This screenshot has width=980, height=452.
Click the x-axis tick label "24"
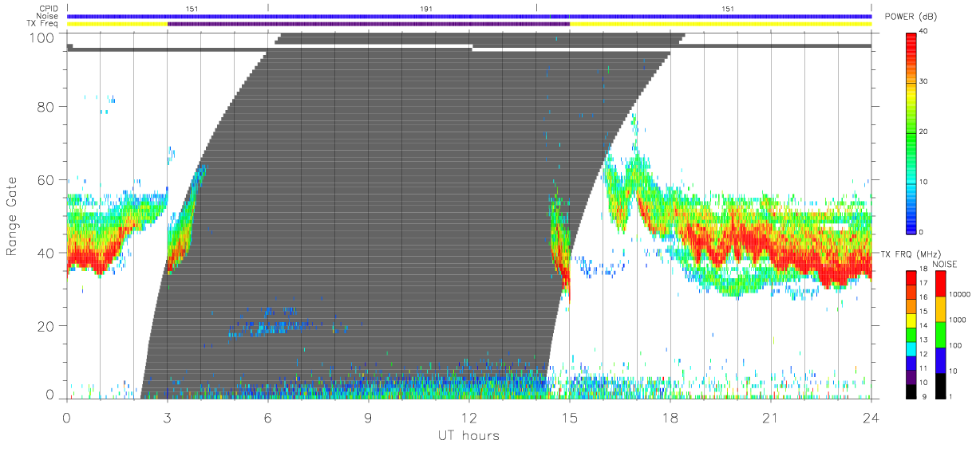[x=871, y=418]
